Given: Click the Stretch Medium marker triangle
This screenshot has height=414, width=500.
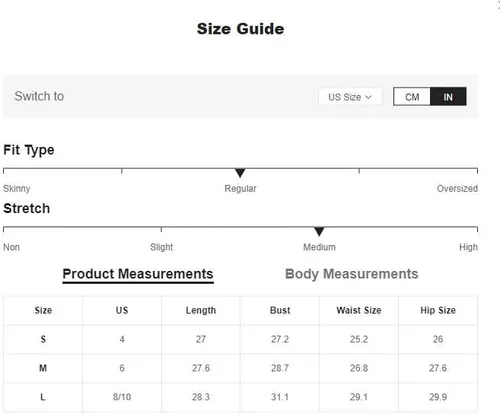Looking at the screenshot, I should [x=319, y=232].
